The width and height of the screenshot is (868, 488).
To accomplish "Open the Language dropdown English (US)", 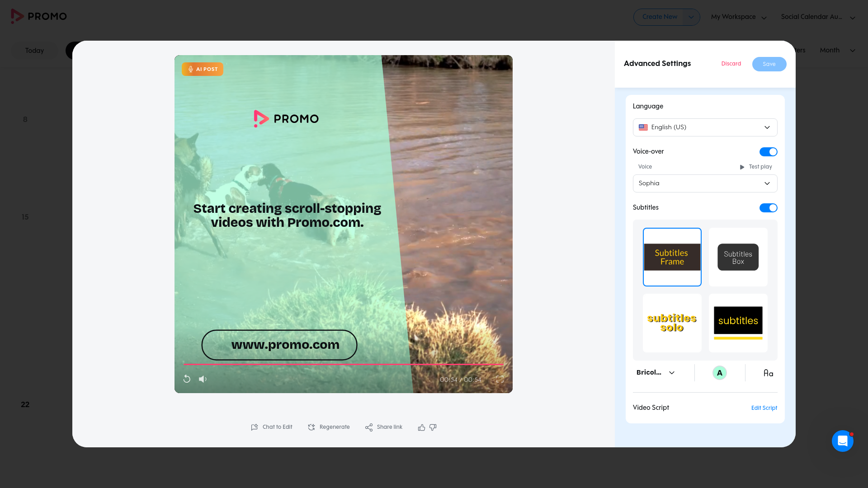I will click(705, 127).
